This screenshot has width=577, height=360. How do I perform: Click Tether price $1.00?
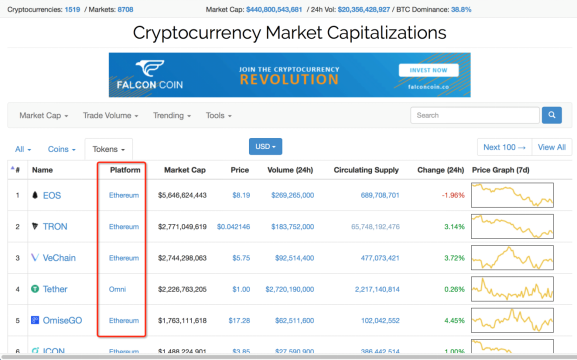coord(241,289)
